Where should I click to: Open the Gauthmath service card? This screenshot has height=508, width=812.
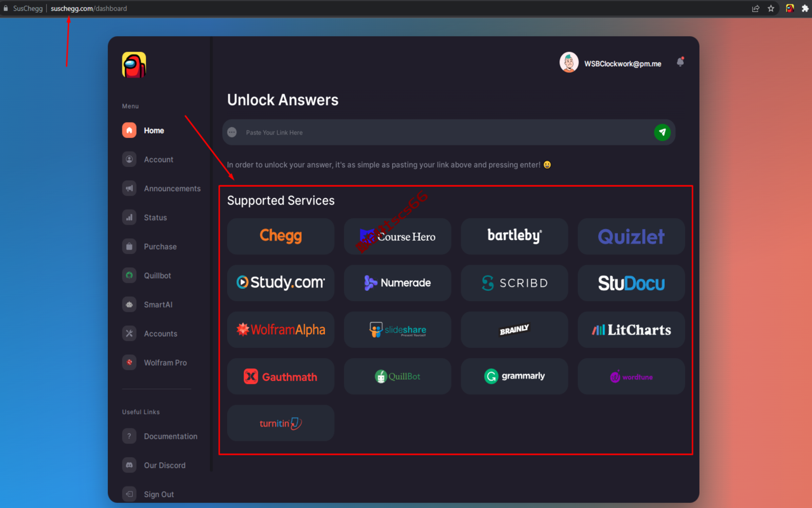click(280, 377)
